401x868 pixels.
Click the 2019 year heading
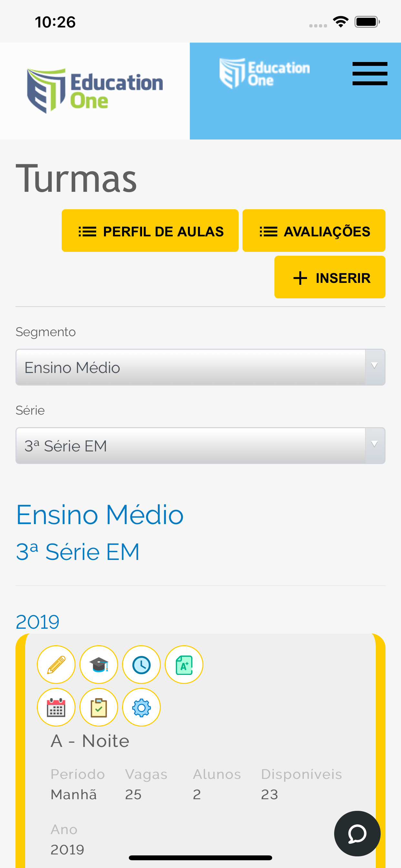tap(37, 621)
